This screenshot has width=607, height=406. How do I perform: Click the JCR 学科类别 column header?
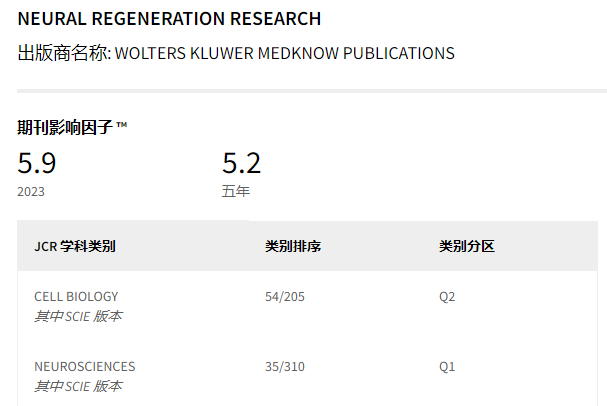point(75,246)
